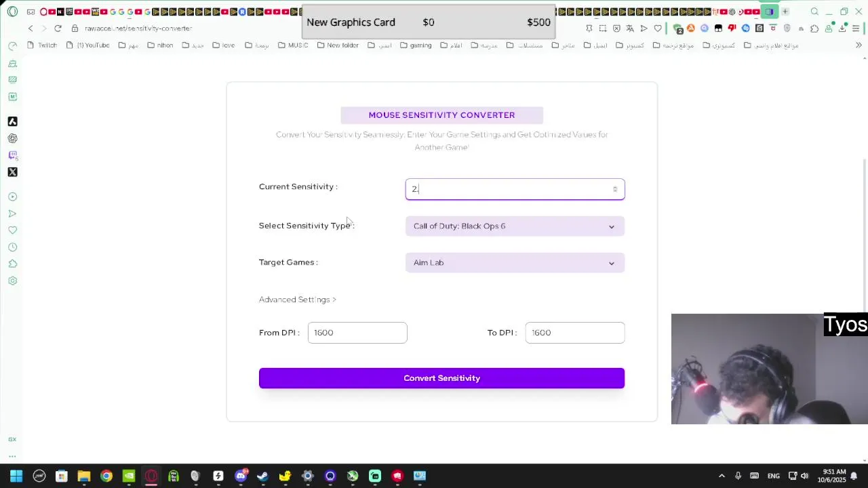Click the Current Sensitivity input field
The image size is (868, 488).
pyautogui.click(x=515, y=189)
